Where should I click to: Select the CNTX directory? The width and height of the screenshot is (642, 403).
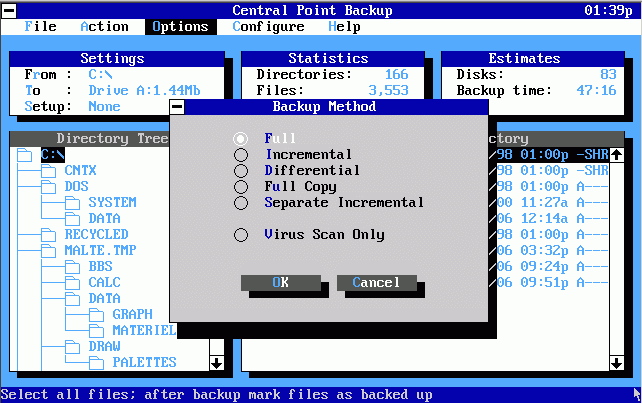[x=81, y=171]
